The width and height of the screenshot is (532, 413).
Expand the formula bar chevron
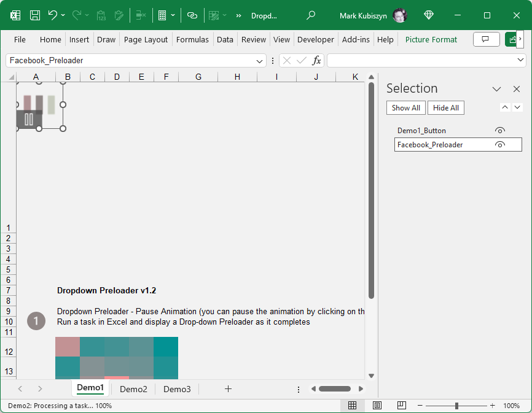[x=521, y=60]
